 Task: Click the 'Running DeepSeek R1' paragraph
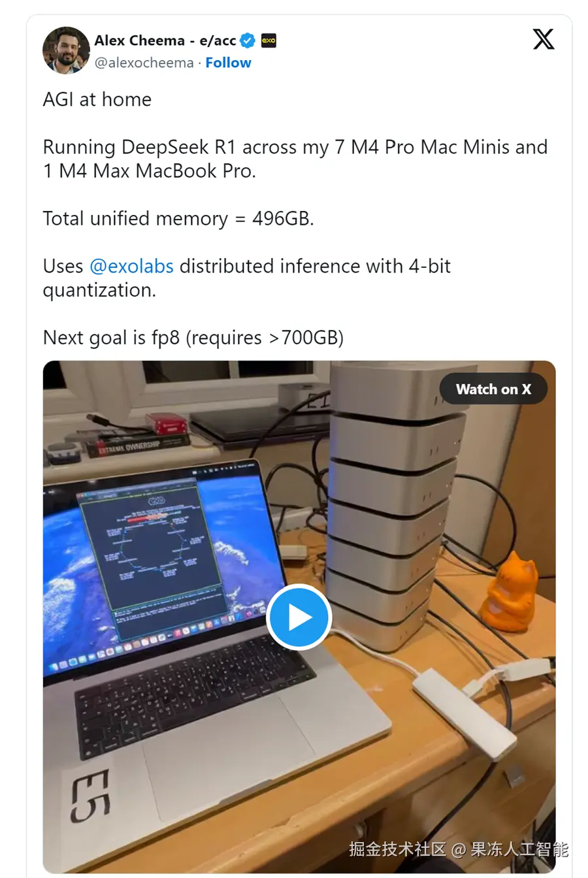point(295,159)
